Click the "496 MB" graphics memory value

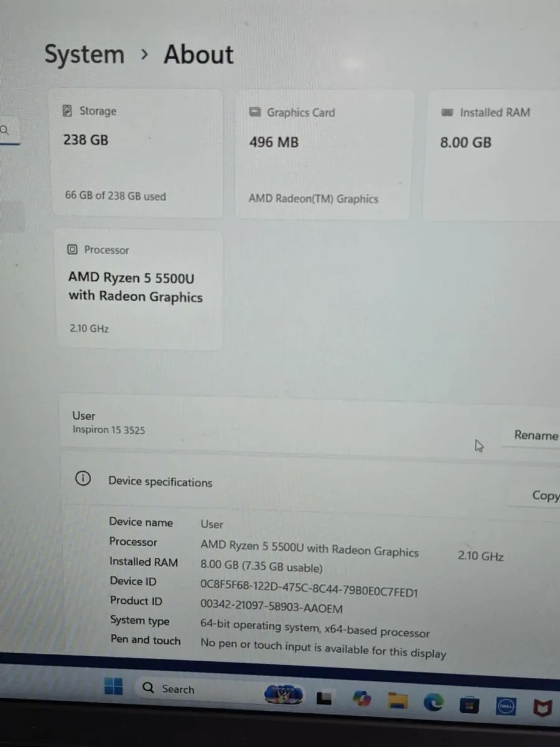[274, 142]
